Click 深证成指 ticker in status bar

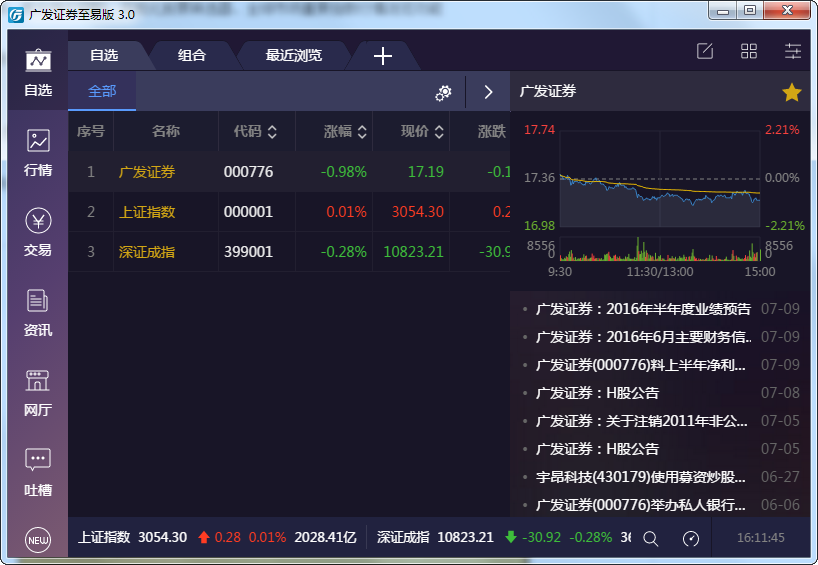pyautogui.click(x=403, y=537)
